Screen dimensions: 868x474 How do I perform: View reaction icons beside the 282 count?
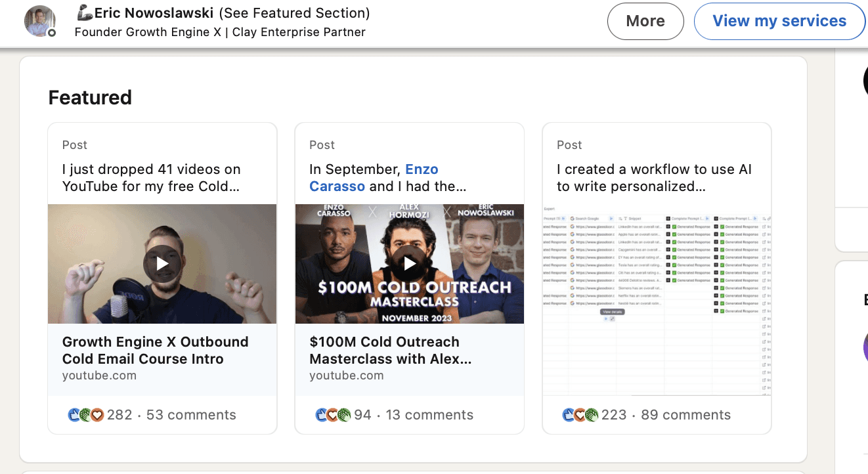[85, 415]
